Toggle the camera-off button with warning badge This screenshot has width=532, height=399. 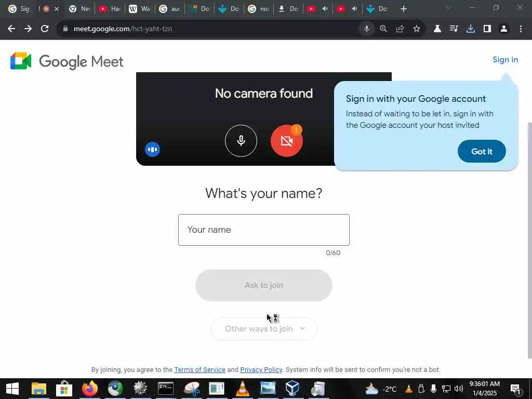pyautogui.click(x=287, y=140)
